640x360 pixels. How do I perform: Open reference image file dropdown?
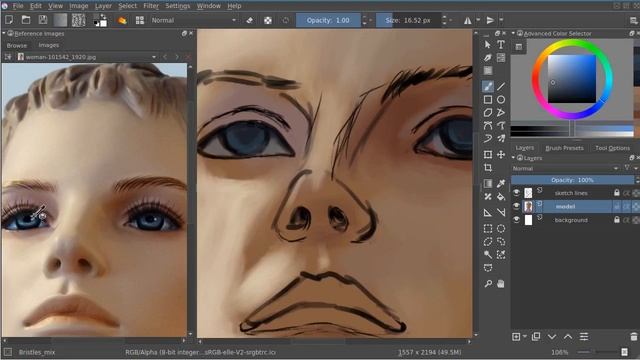[87, 57]
